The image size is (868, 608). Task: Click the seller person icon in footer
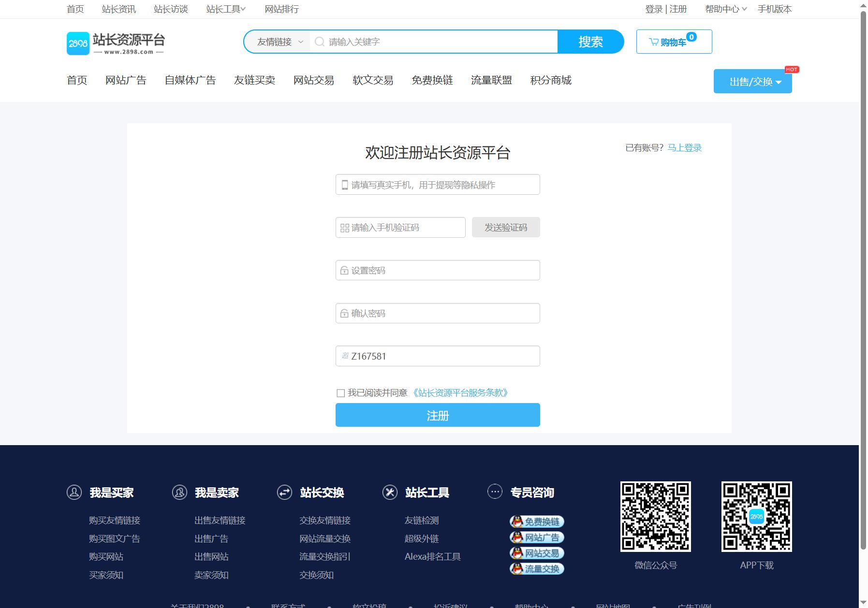(x=179, y=492)
